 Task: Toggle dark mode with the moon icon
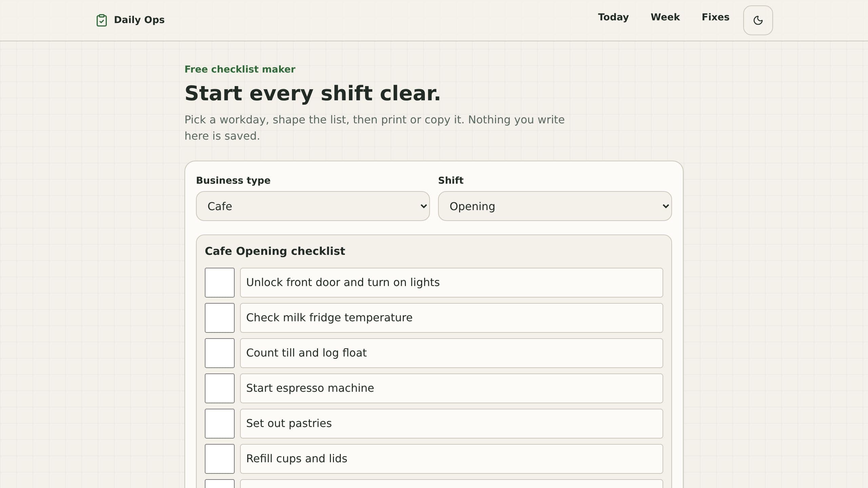[758, 20]
